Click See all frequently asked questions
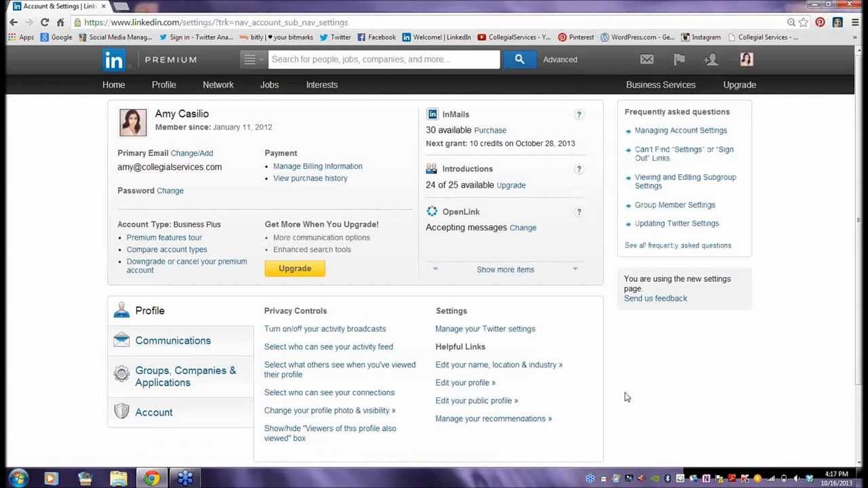 click(678, 245)
